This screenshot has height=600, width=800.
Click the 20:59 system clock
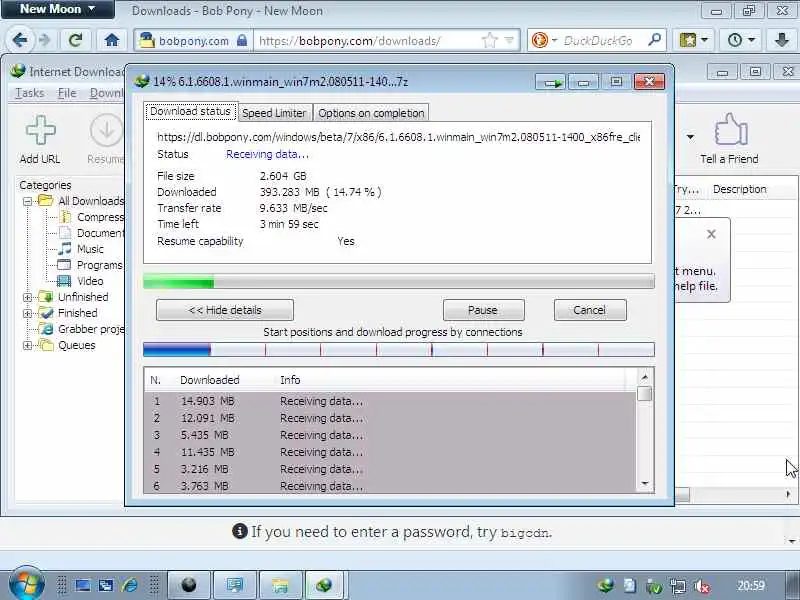(x=751, y=585)
